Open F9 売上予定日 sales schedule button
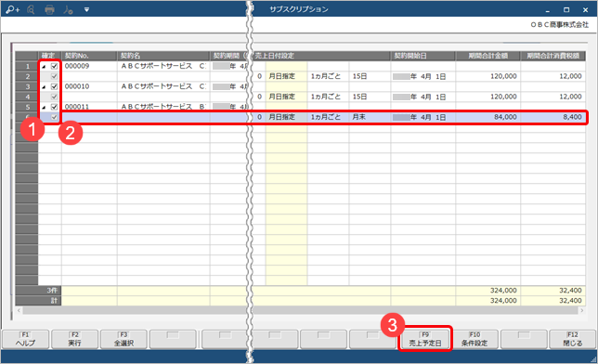The height and width of the screenshot is (364, 598). pyautogui.click(x=425, y=339)
